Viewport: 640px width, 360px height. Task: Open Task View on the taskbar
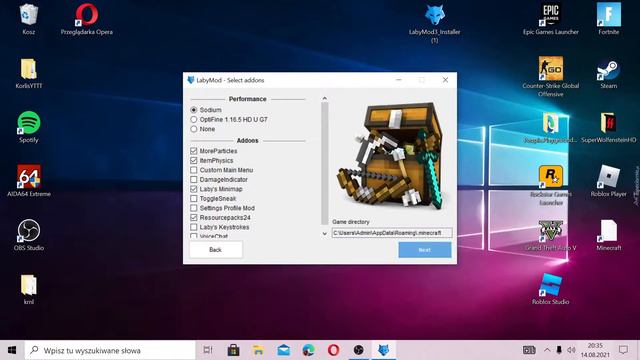pos(208,350)
